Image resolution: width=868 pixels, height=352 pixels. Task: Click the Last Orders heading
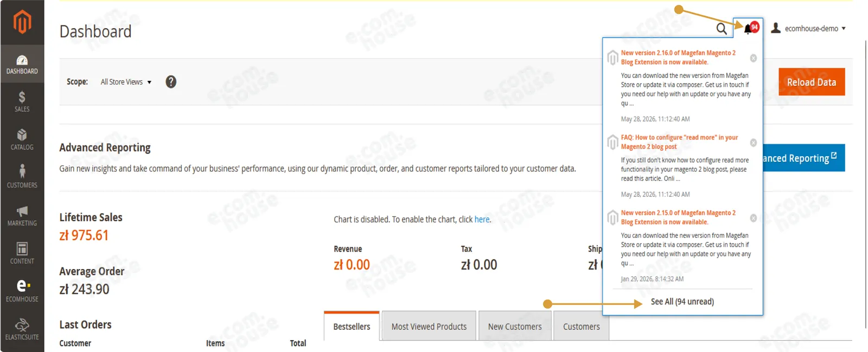[85, 324]
